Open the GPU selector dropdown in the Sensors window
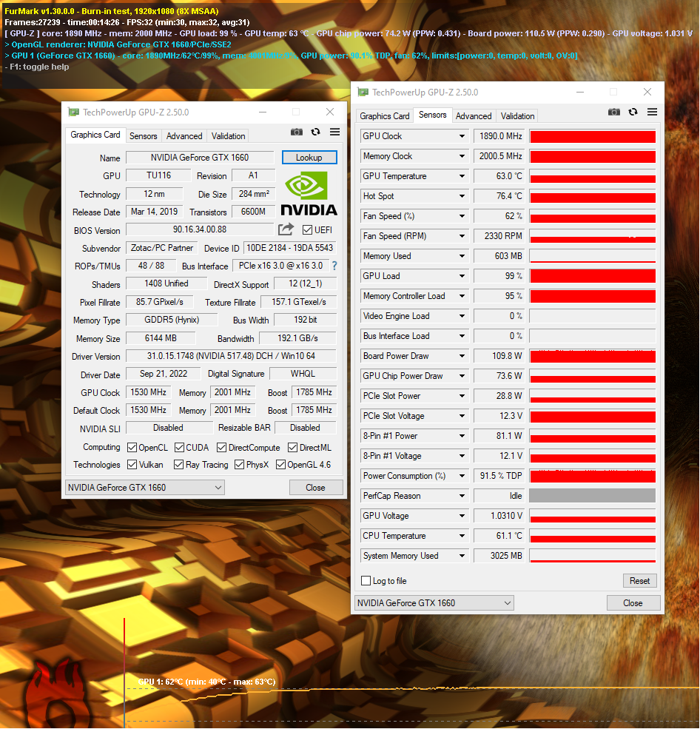This screenshot has width=700, height=729. click(x=434, y=603)
